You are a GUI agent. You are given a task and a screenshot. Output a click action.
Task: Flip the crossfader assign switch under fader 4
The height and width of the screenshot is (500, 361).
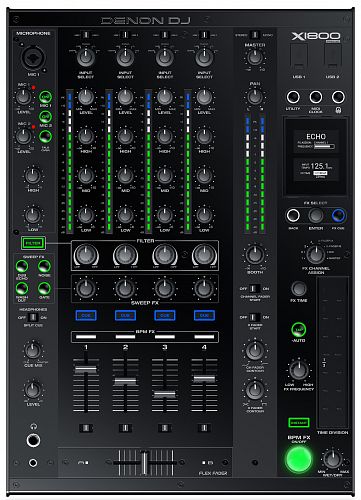click(204, 428)
